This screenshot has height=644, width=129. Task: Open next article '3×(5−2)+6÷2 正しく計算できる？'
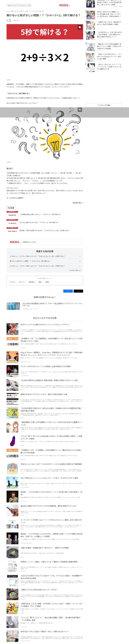[45, 231]
